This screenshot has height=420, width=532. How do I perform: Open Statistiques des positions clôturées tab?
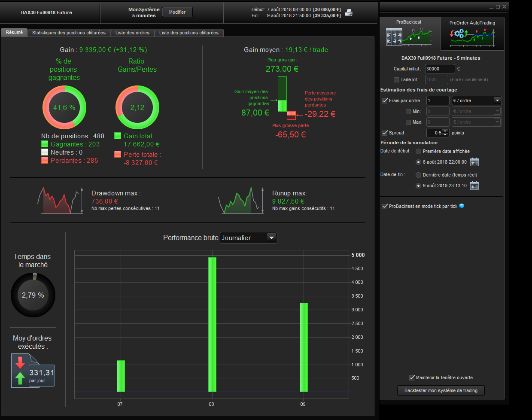tap(69, 33)
